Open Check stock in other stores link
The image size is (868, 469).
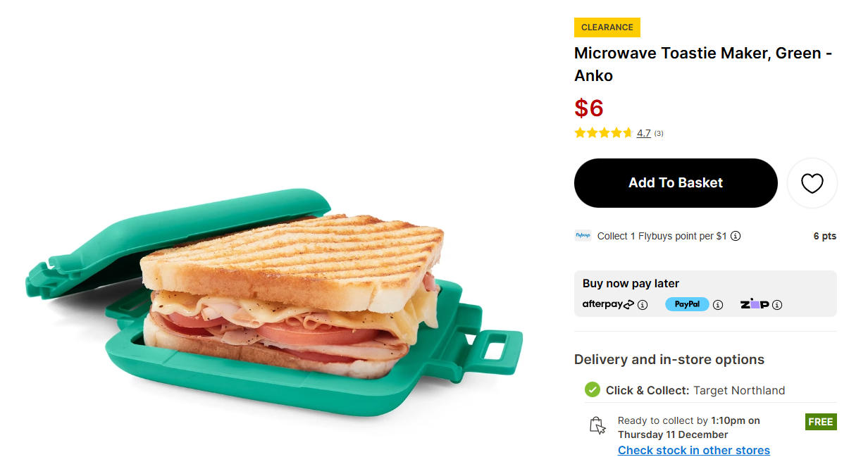693,450
